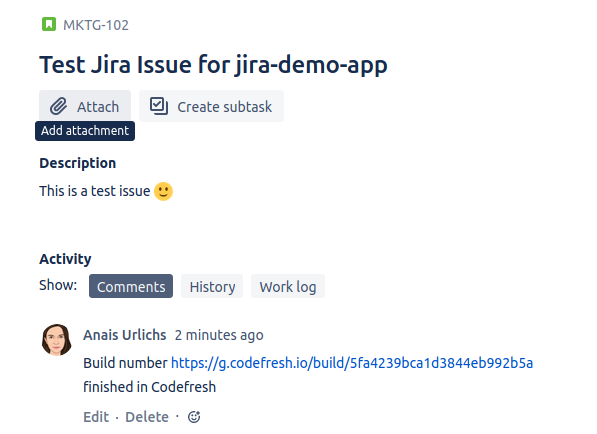Click the green story issue type icon
Screen dimensions: 597x434
tap(49, 24)
